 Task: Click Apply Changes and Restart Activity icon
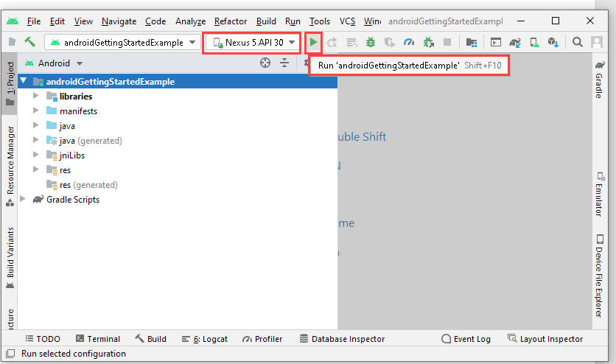pyautogui.click(x=332, y=43)
